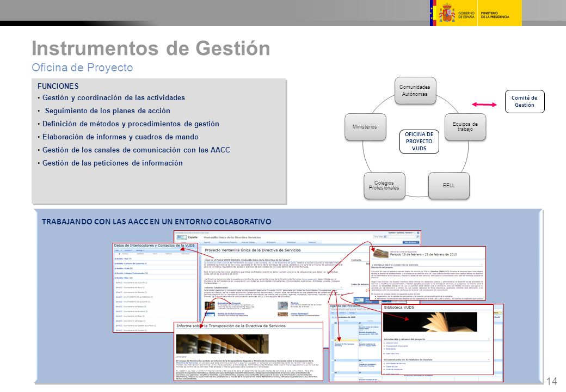Click the 'Ministerios' diagram node

[365, 127]
